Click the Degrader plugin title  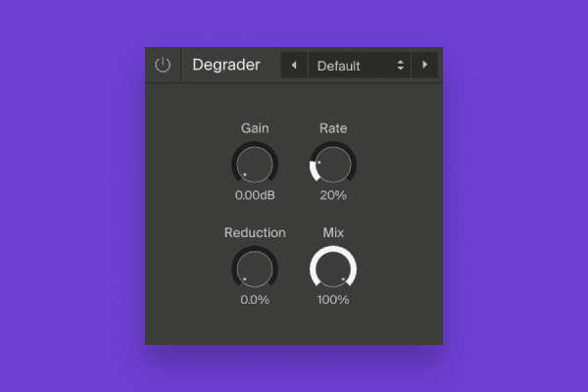click(226, 65)
